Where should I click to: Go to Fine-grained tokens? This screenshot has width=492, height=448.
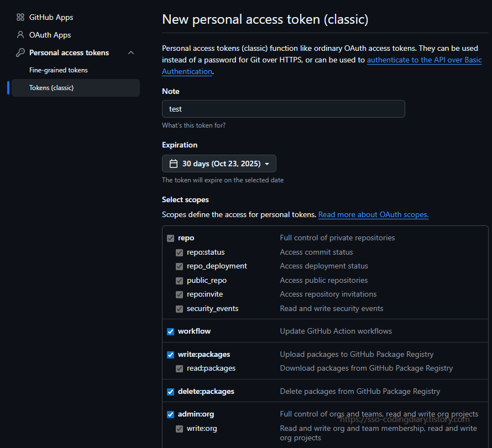[59, 70]
